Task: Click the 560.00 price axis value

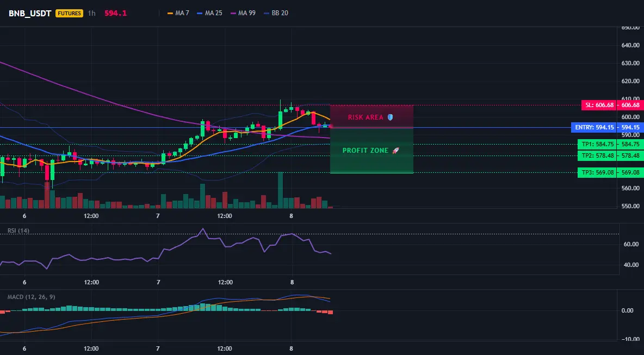Action: [x=630, y=188]
